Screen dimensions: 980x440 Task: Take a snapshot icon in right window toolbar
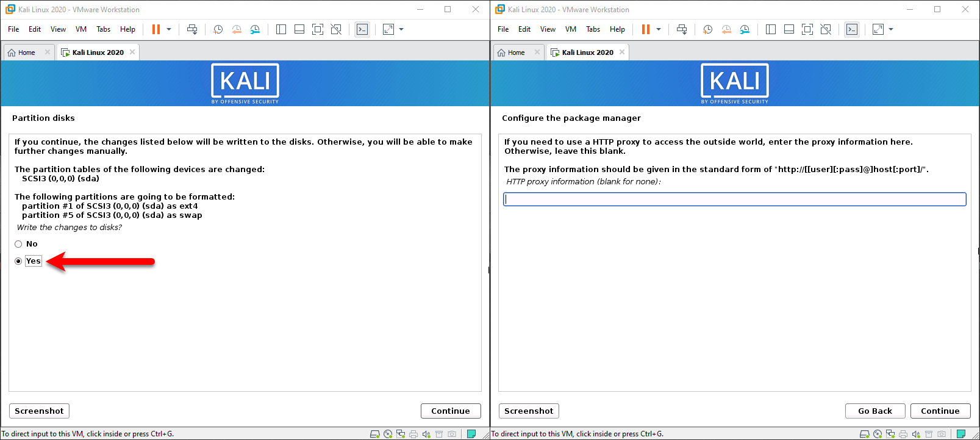707,29
